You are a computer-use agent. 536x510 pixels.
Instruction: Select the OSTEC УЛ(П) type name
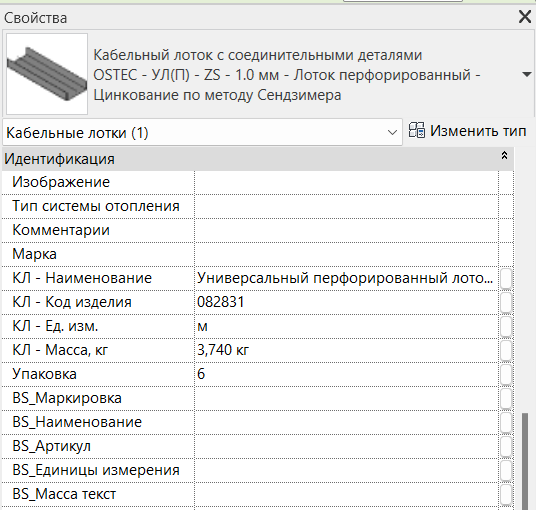286,75
